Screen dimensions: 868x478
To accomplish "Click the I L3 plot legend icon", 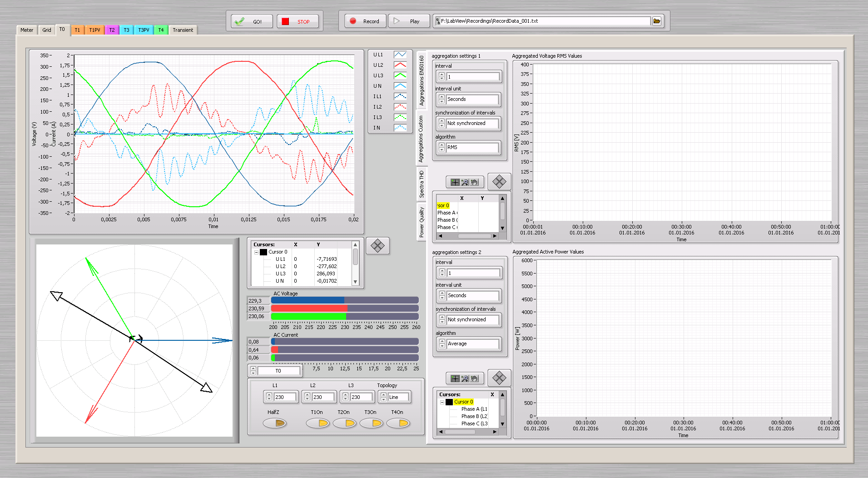I will click(400, 117).
